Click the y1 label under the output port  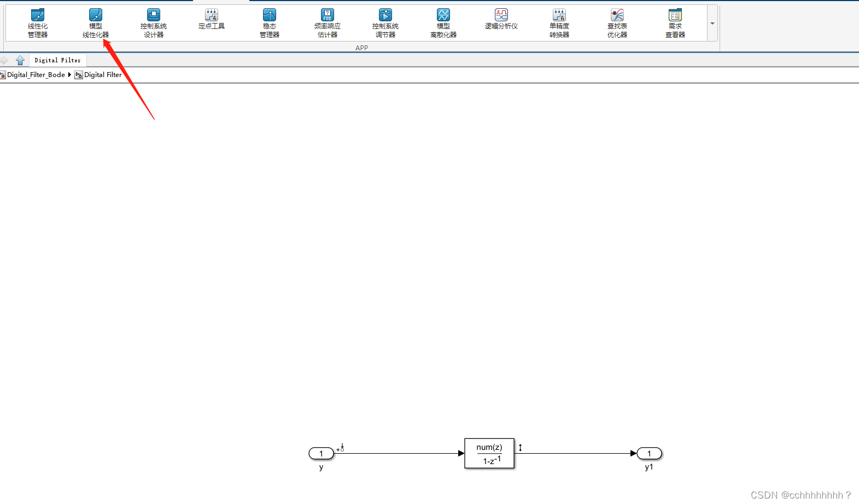pyautogui.click(x=649, y=467)
